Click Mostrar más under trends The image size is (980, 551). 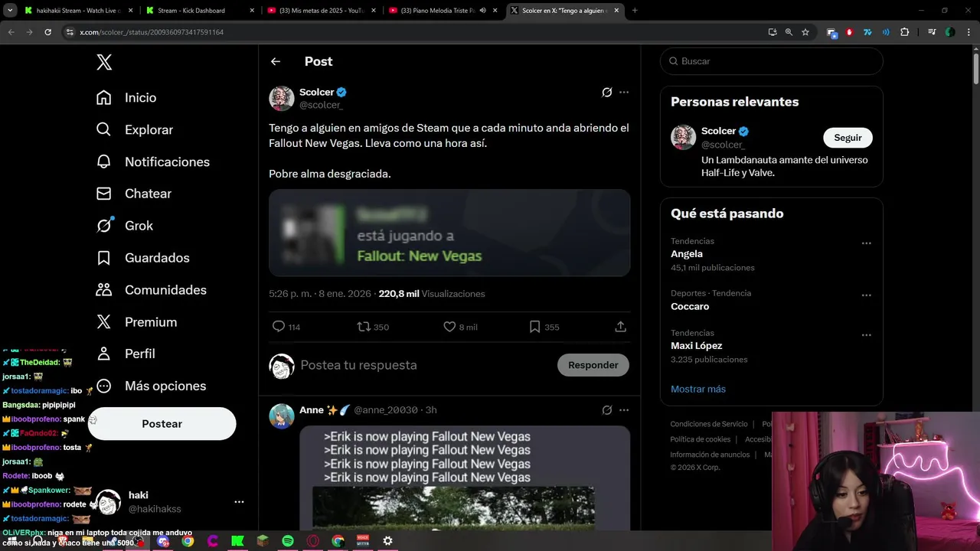pyautogui.click(x=698, y=389)
